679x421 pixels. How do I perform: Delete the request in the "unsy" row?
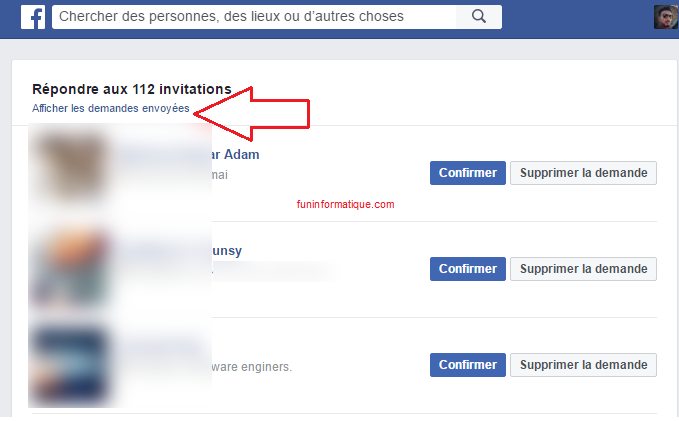(584, 268)
